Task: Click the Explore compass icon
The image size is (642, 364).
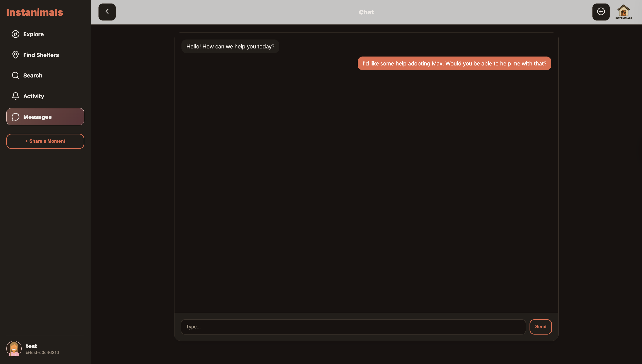Action: [16, 34]
